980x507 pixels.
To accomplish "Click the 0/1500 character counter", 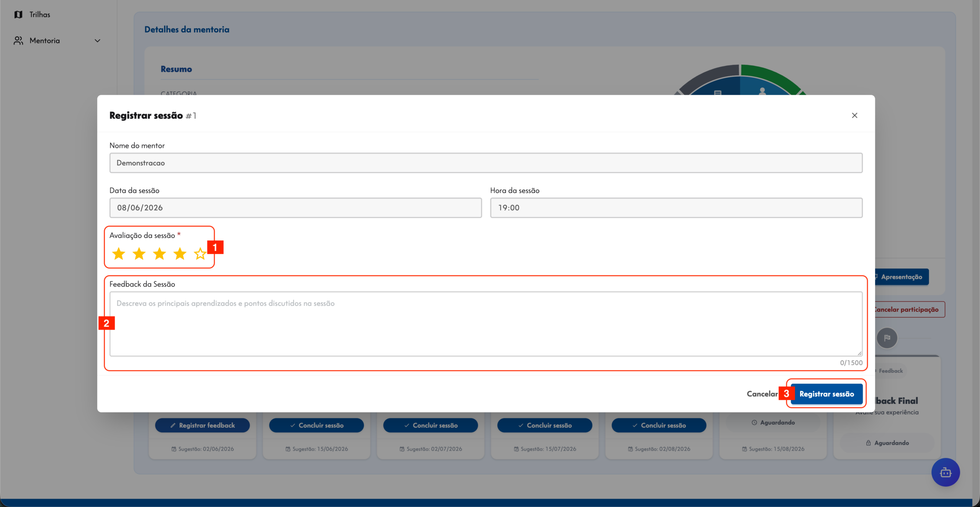I will 851,363.
